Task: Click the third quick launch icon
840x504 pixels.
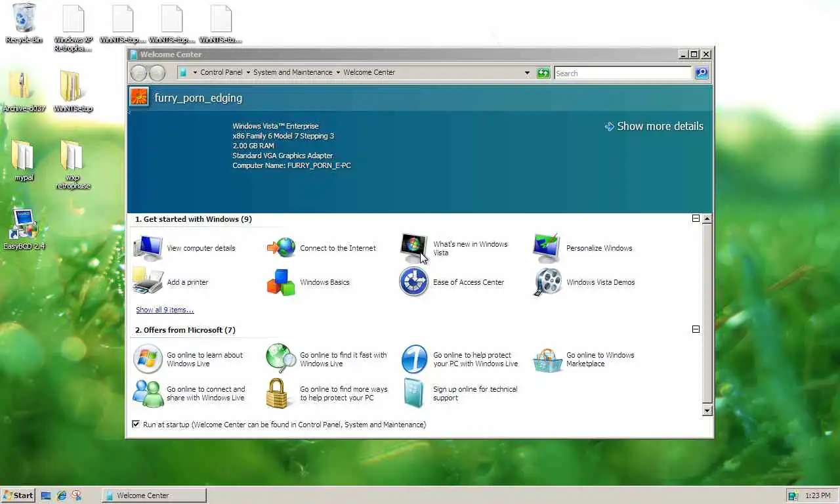Action: pyautogui.click(x=77, y=495)
